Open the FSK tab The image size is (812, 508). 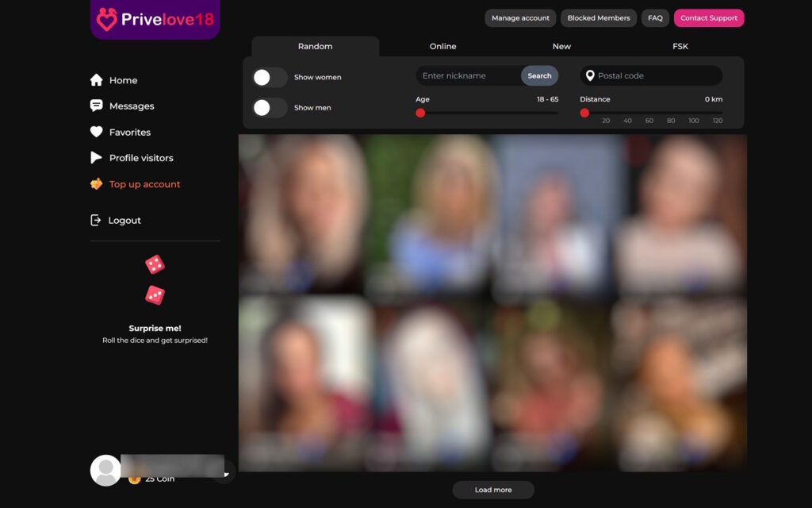[x=680, y=47]
